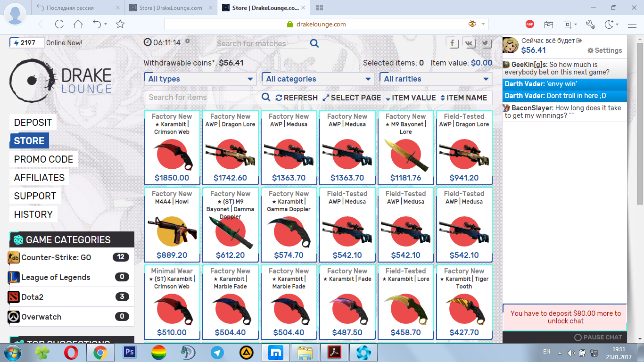
Task: Click the Twitter bird icon
Action: [x=486, y=43]
